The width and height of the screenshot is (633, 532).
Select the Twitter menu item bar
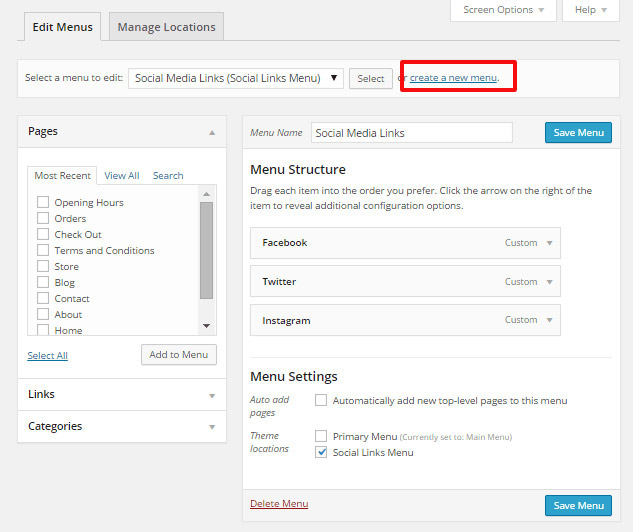point(405,281)
